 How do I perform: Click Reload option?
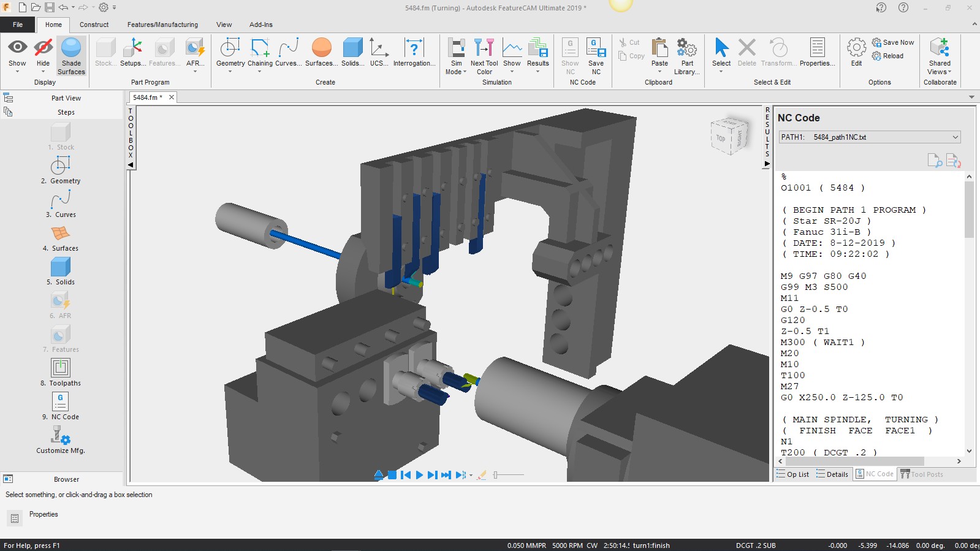(887, 56)
